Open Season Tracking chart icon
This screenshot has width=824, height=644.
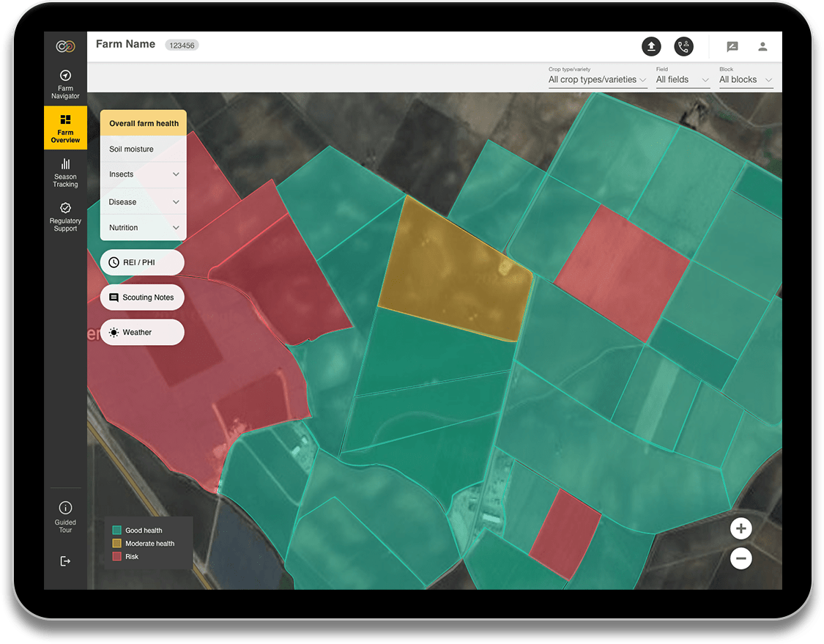(x=65, y=163)
